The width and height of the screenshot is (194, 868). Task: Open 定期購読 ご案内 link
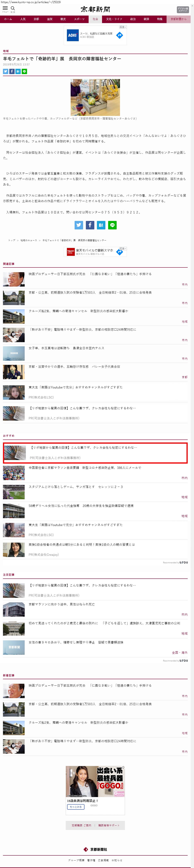coord(81,825)
